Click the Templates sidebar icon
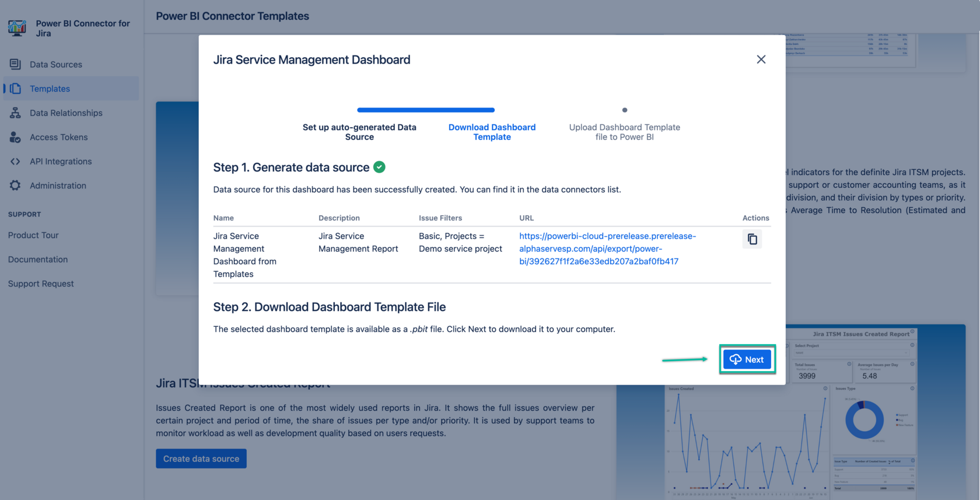 click(x=16, y=89)
